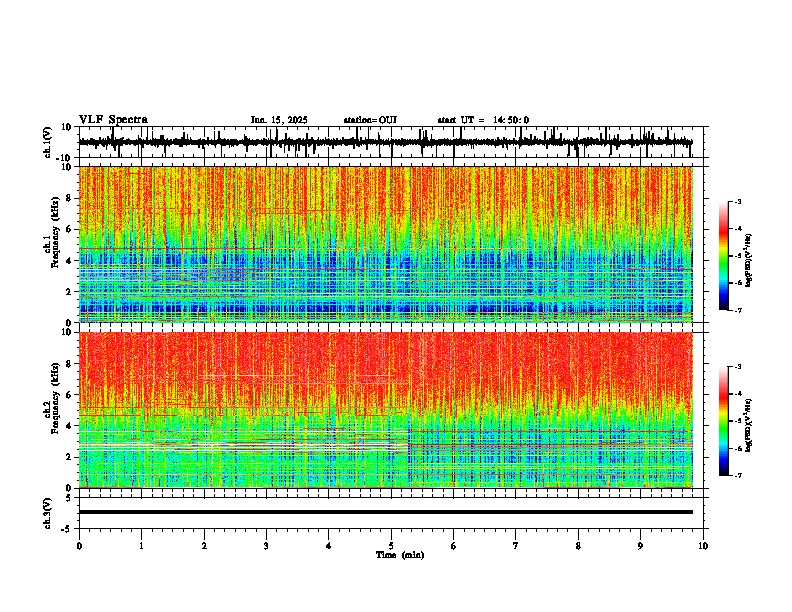The width and height of the screenshot is (792, 612).
Task: Click the "-3" label on the upper color bar
Action: tap(737, 201)
